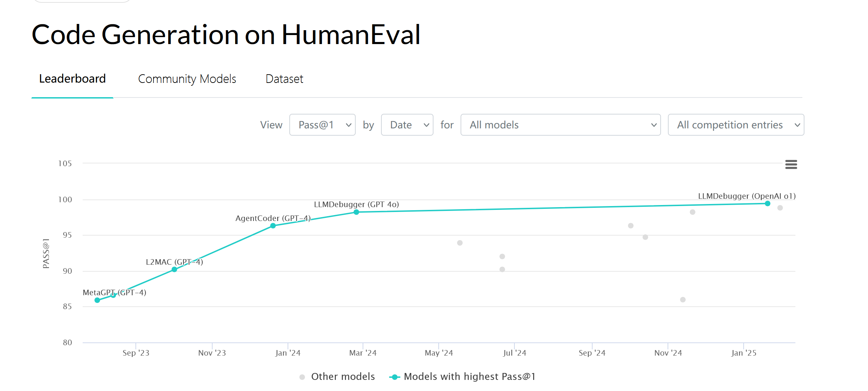Click the partial button at top left

[82, 1]
